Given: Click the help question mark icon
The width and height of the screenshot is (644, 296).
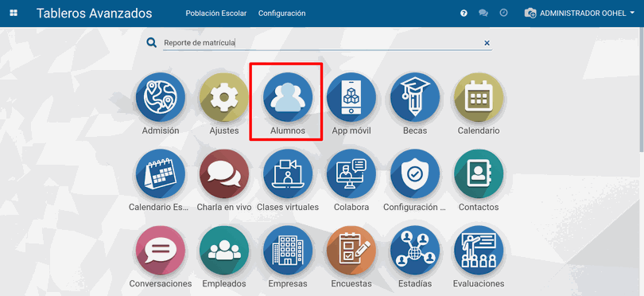Looking at the screenshot, I should point(464,14).
